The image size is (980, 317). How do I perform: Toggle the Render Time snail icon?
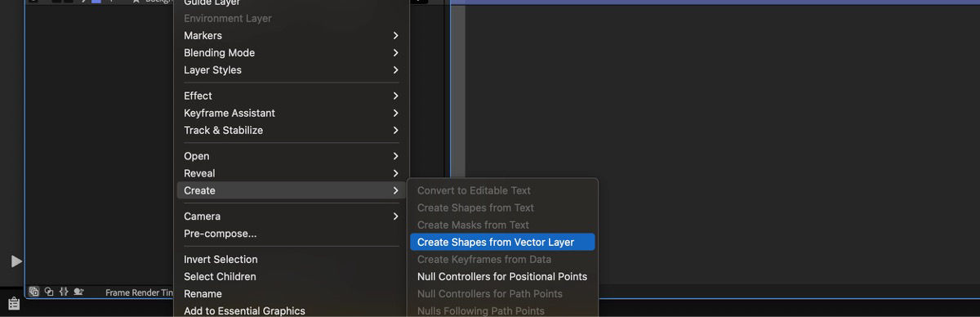[x=79, y=292]
